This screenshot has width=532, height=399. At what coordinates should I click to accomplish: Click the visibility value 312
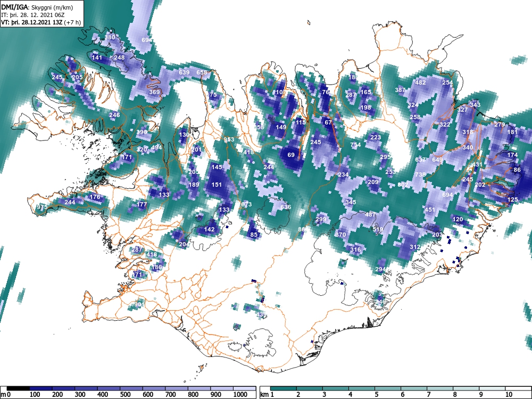pos(415,247)
